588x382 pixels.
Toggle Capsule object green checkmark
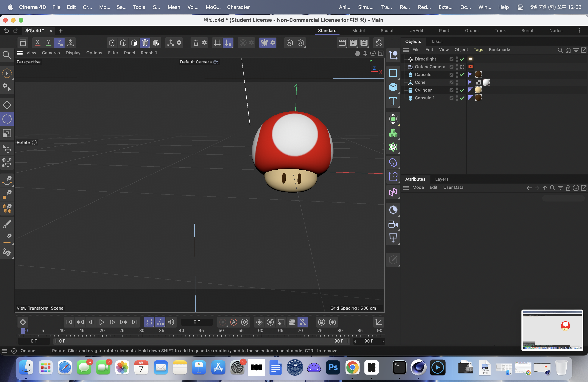462,75
